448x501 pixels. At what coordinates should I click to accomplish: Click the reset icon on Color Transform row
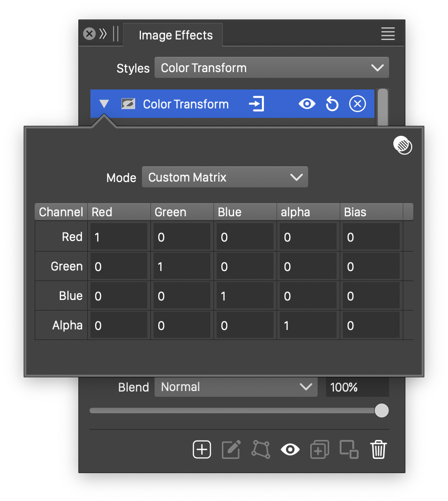pos(332,104)
